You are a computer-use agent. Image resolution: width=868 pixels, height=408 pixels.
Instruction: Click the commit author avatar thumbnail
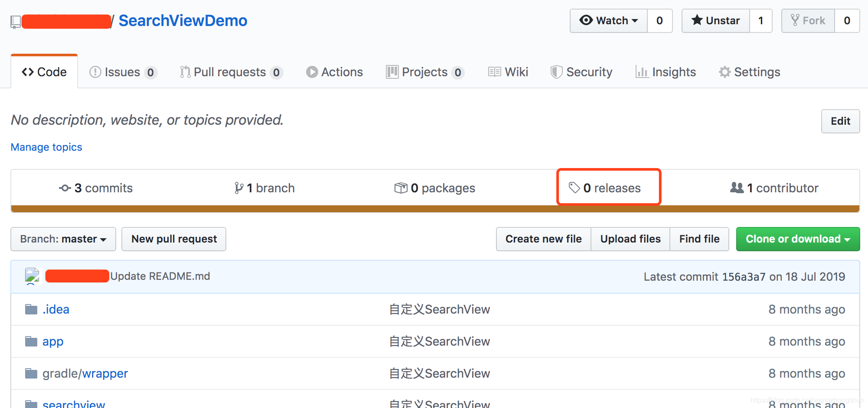coord(32,276)
